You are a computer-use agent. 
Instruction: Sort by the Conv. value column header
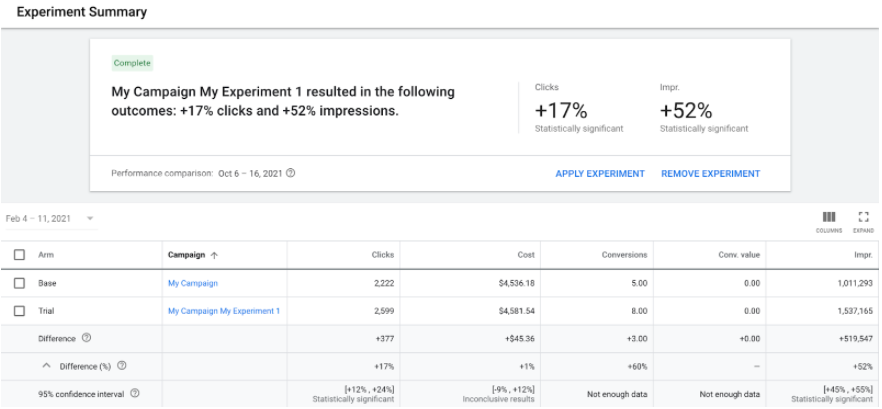[739, 255]
